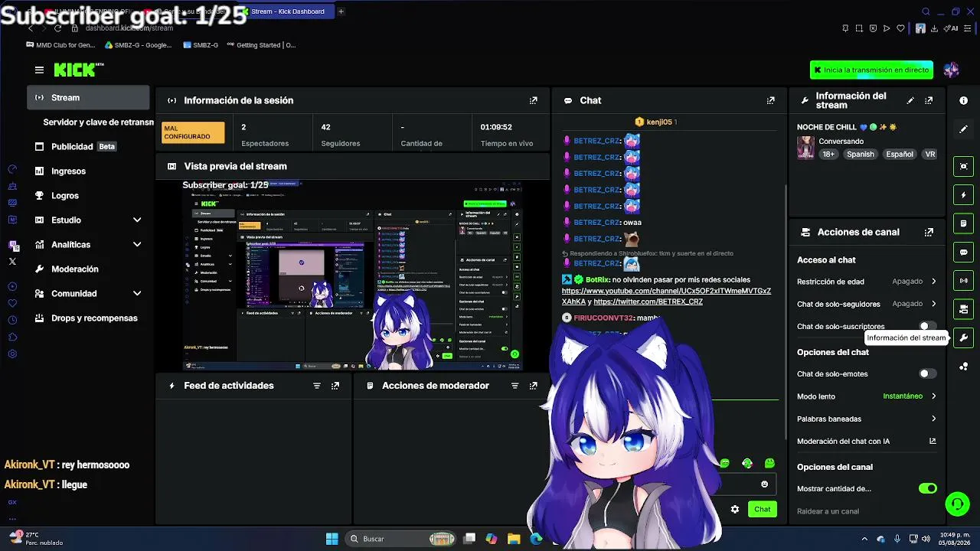Viewport: 980px width, 551px height.
Task: Pop out the Chat panel
Action: click(x=771, y=100)
